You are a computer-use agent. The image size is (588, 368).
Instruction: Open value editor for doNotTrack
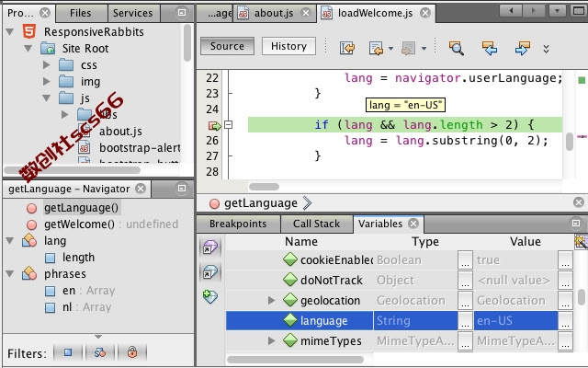tap(566, 281)
